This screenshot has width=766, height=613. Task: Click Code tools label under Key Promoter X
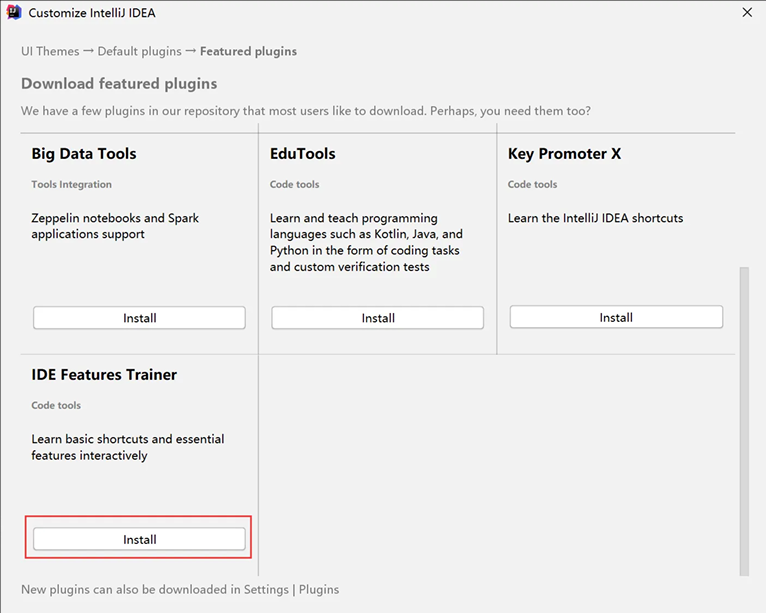click(x=532, y=185)
